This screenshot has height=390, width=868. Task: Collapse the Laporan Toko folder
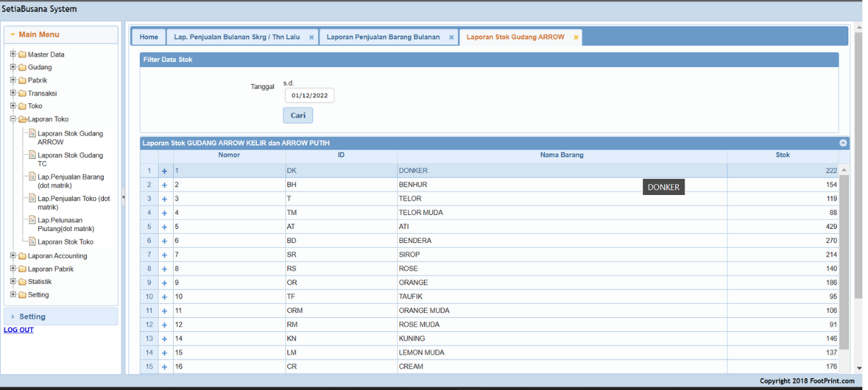[x=13, y=119]
